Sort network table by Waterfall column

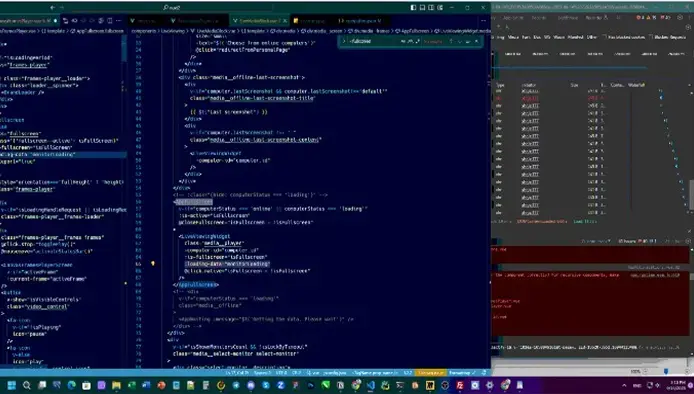pyautogui.click(x=636, y=85)
